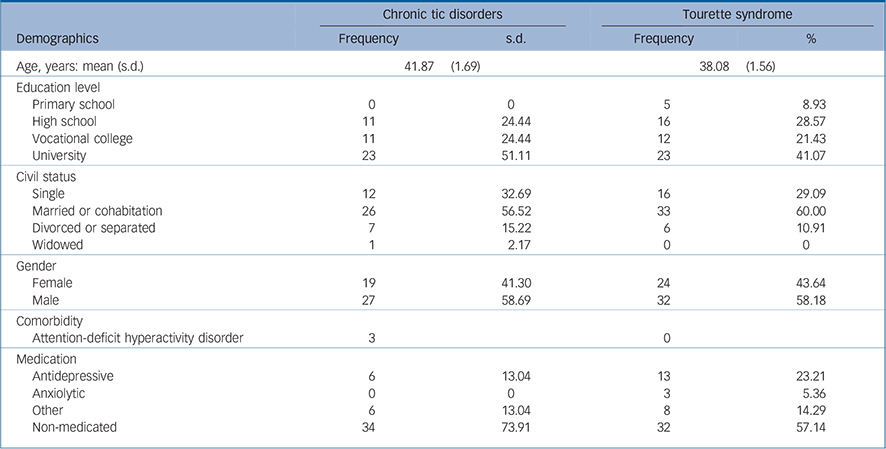
Task: Click the 43.64 value in Female row
Action: pyautogui.click(x=810, y=283)
